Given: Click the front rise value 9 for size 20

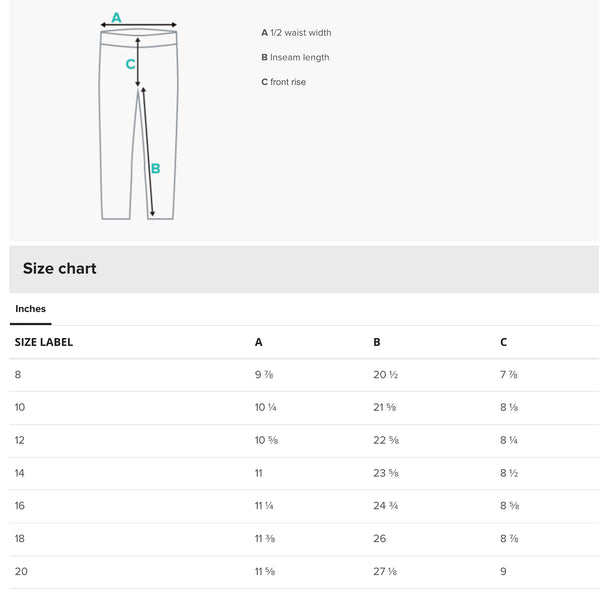Looking at the screenshot, I should click(x=503, y=571).
